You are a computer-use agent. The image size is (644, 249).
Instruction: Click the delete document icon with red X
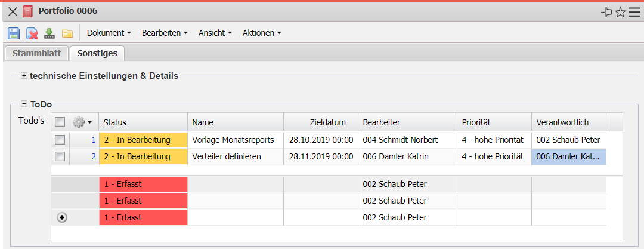[x=32, y=33]
